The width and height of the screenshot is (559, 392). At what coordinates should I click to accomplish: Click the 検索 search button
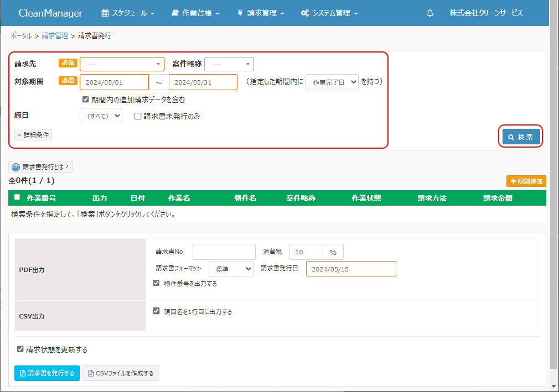(521, 137)
